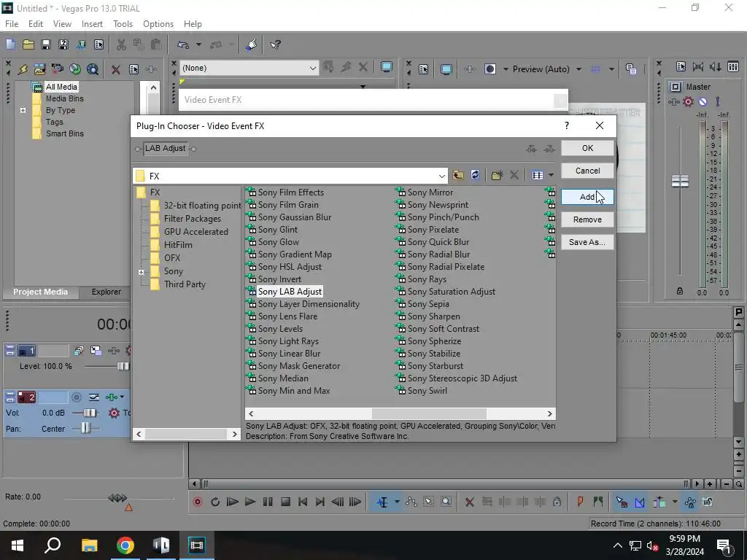Click the Insert Marker orange flag icon
This screenshot has height=560, width=747.
580,502
